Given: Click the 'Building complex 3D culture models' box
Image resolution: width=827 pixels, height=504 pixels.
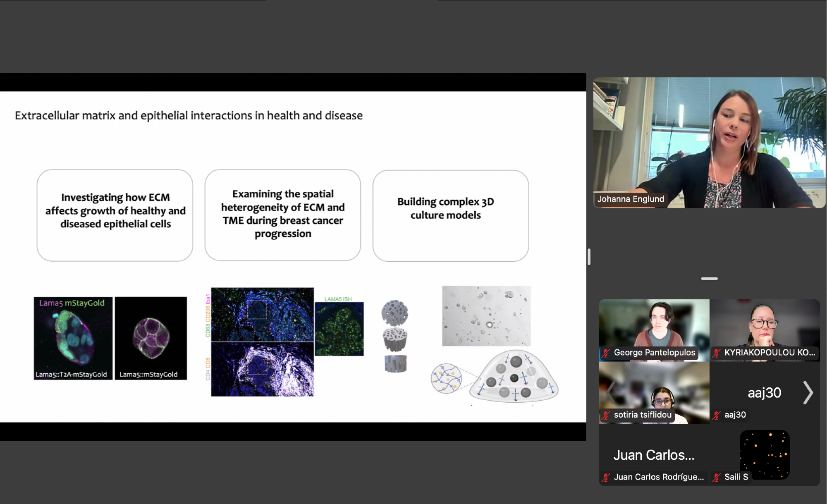Looking at the screenshot, I should tap(450, 215).
